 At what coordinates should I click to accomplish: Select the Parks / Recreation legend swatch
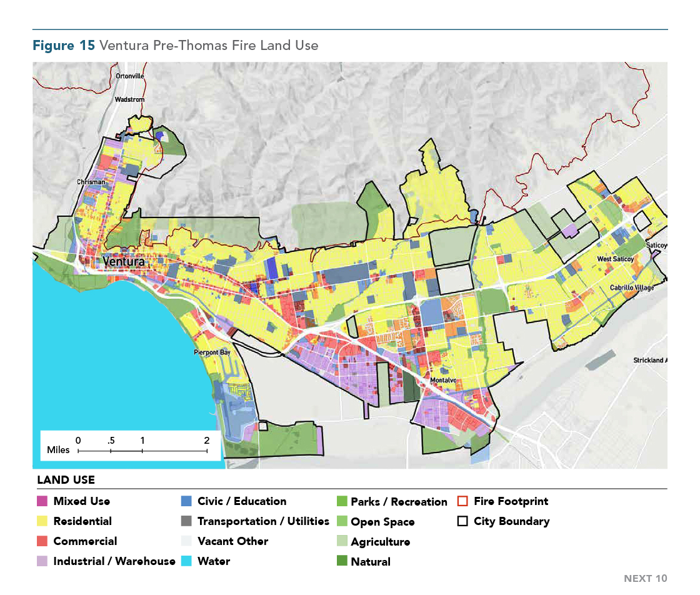click(341, 501)
